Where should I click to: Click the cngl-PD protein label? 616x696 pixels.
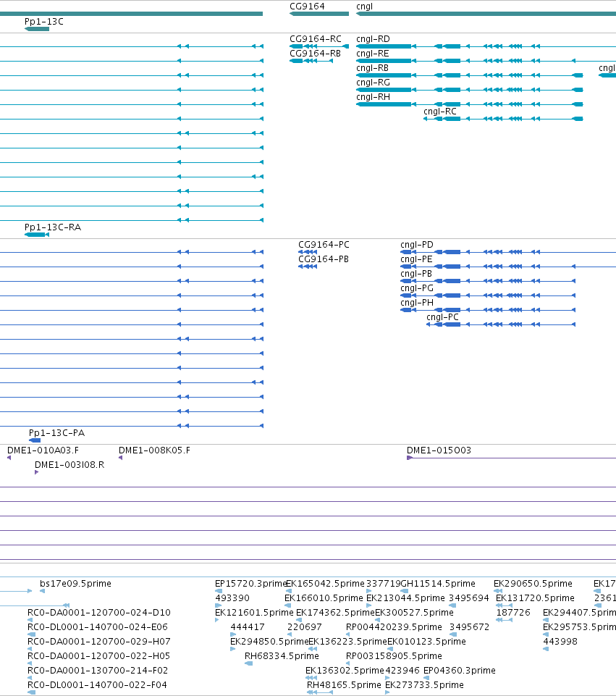(x=417, y=245)
